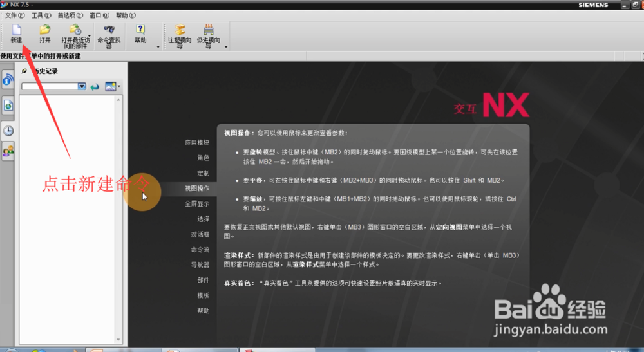644x352 pixels.
Task: Click the 新建 (New) file icon
Action: click(17, 30)
